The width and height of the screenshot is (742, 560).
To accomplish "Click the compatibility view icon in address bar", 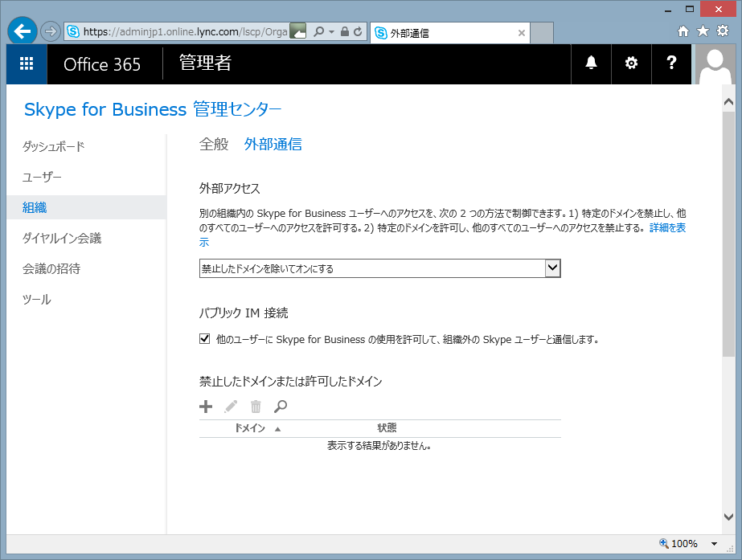I will click(x=297, y=31).
